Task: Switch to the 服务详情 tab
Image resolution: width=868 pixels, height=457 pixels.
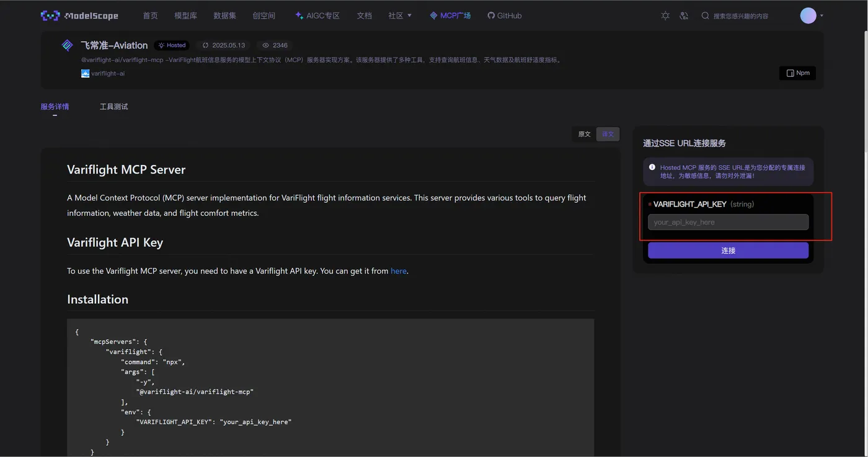Action: (x=55, y=107)
